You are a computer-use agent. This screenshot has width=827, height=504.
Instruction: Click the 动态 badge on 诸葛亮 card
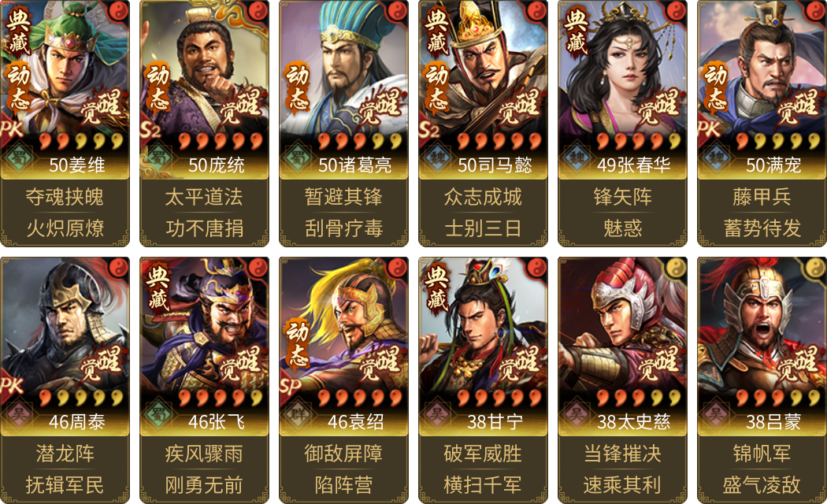[x=299, y=87]
